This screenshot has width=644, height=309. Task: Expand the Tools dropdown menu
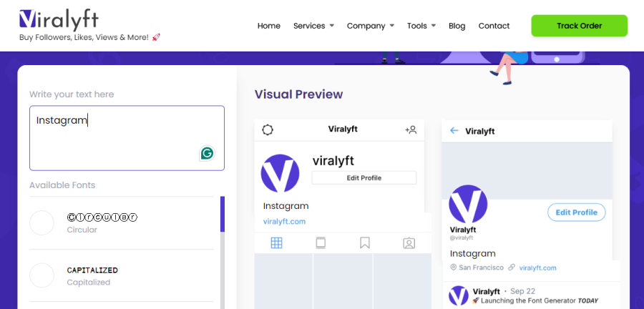[421, 26]
